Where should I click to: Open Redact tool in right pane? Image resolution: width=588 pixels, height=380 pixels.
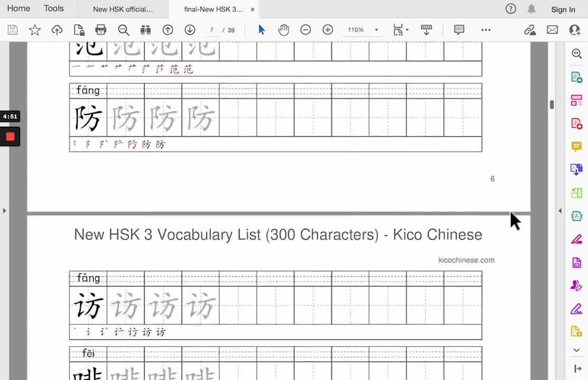pyautogui.click(x=576, y=239)
